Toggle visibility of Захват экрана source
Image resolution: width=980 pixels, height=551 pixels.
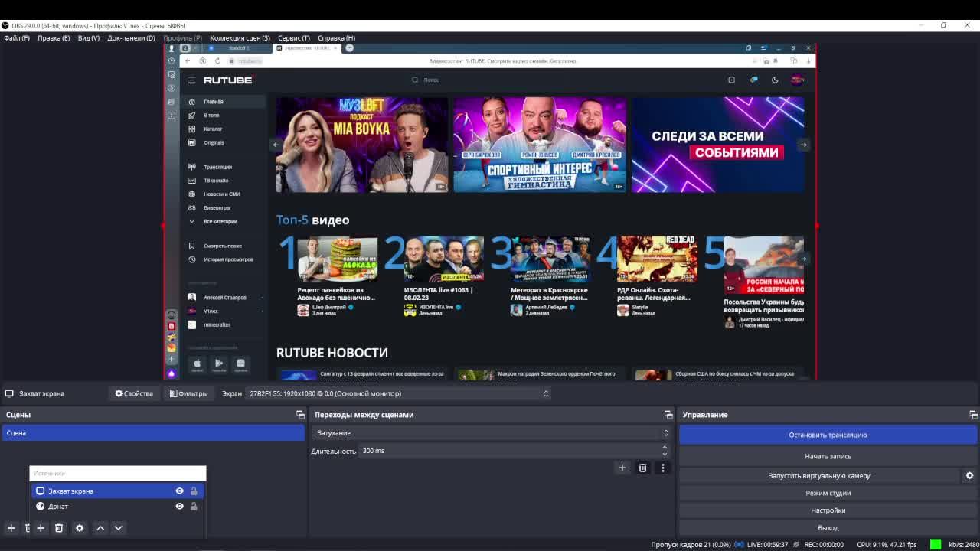[179, 491]
